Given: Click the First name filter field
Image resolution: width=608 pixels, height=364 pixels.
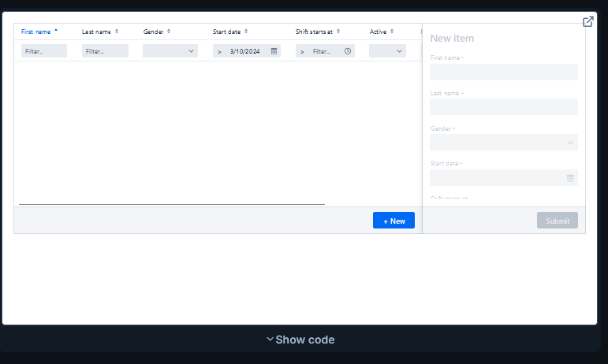Looking at the screenshot, I should coord(44,51).
